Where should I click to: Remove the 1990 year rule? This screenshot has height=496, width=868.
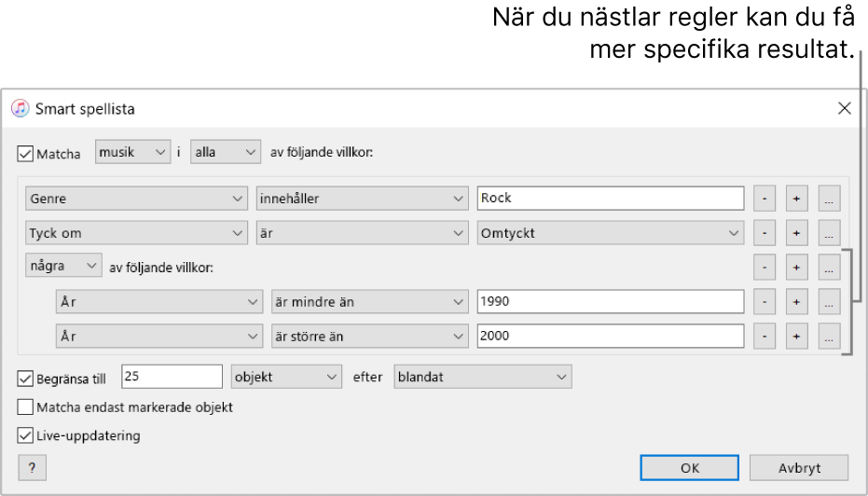point(765,302)
